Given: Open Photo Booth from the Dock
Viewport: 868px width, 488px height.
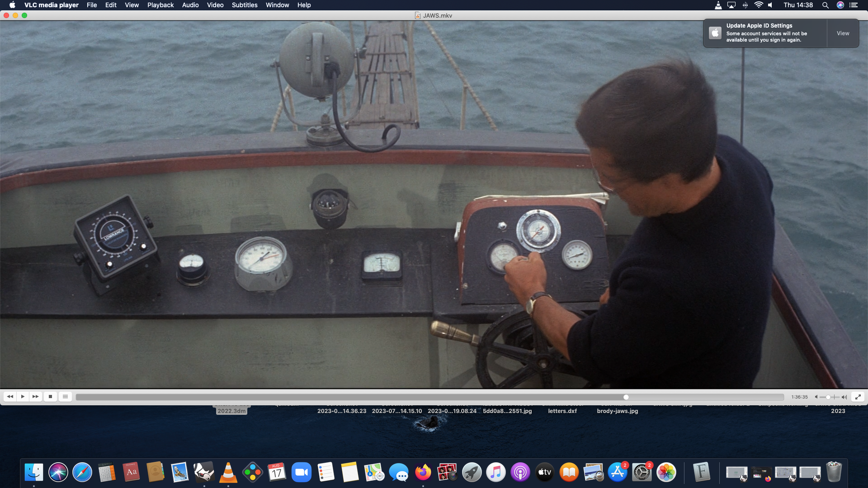Looking at the screenshot, I should 448,473.
